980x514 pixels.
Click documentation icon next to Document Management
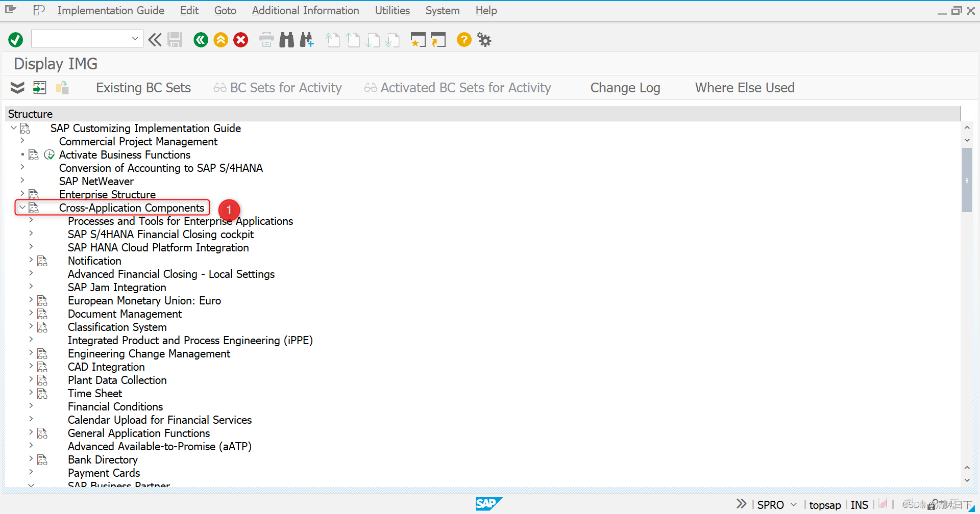42,314
